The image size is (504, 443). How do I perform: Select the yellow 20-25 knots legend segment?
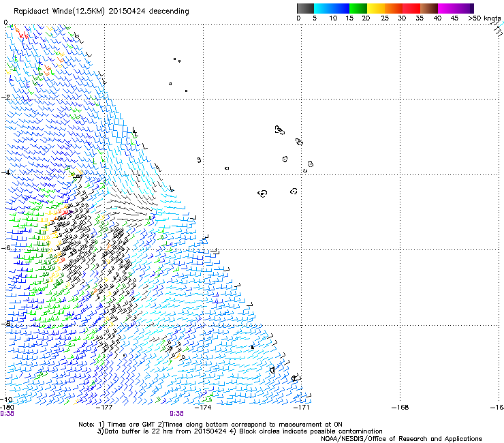376,8
